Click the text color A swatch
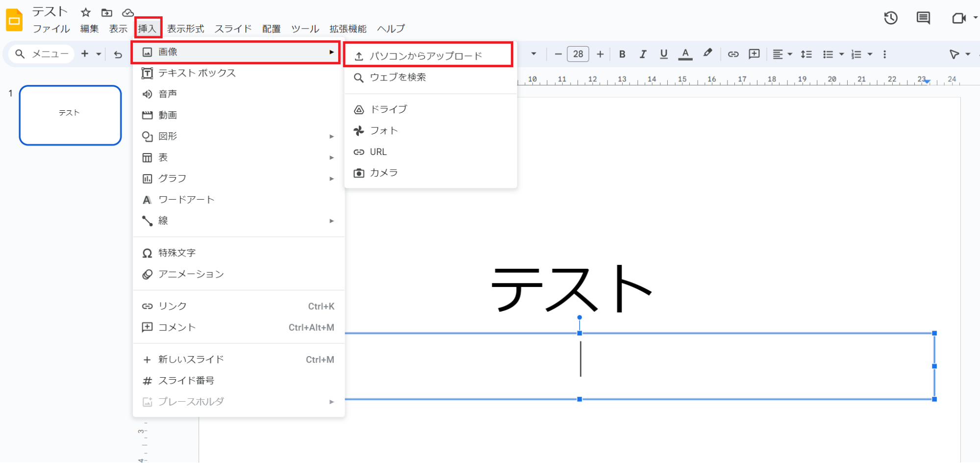 point(685,54)
